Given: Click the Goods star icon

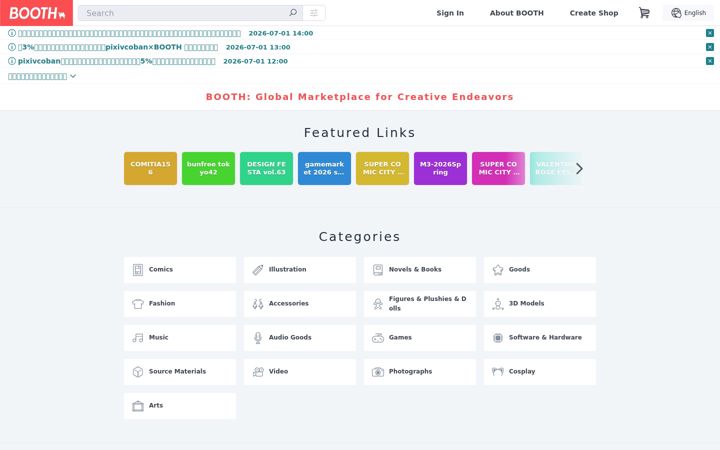Looking at the screenshot, I should coord(498,270).
